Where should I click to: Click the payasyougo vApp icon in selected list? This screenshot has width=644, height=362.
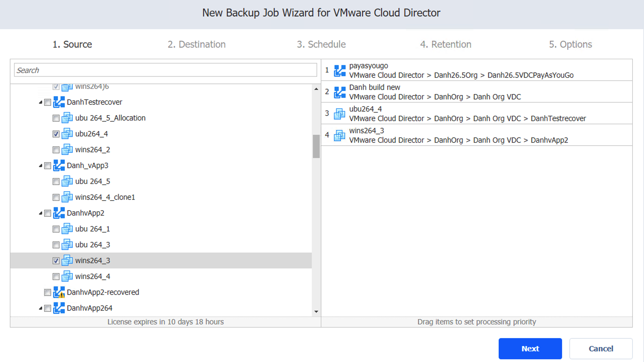pyautogui.click(x=340, y=71)
